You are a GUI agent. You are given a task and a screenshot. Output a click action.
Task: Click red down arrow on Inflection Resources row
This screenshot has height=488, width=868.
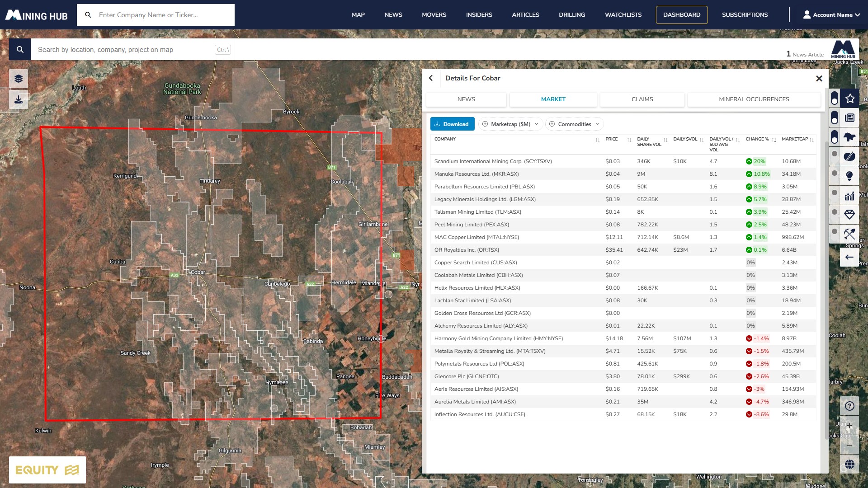[749, 414]
